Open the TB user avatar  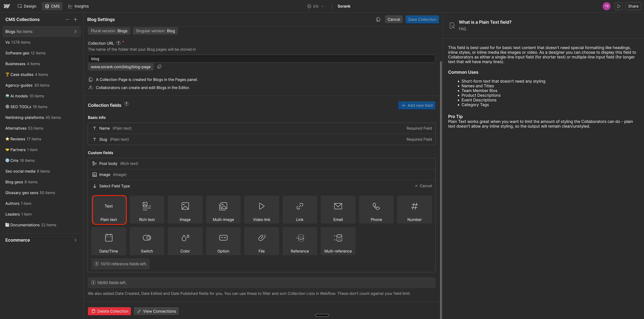[606, 6]
